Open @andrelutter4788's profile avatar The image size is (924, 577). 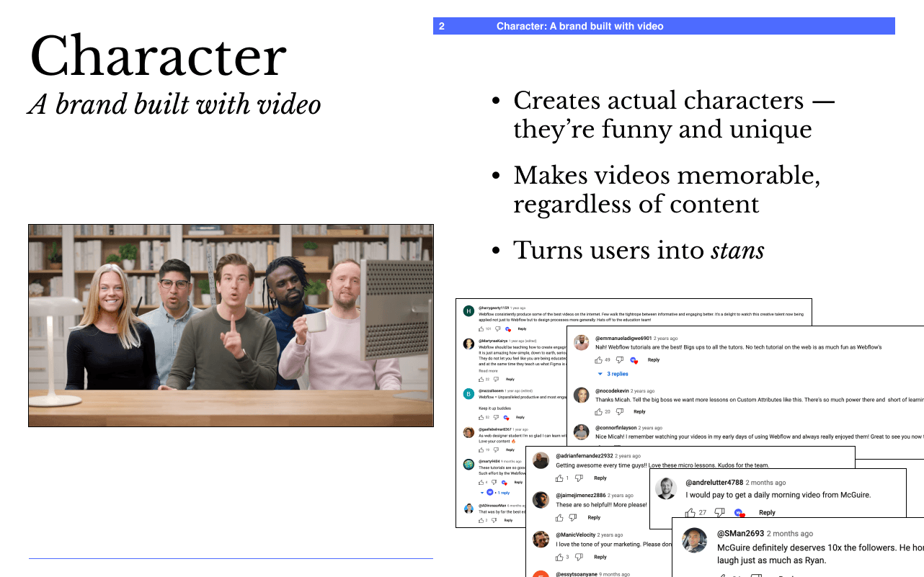[666, 489]
